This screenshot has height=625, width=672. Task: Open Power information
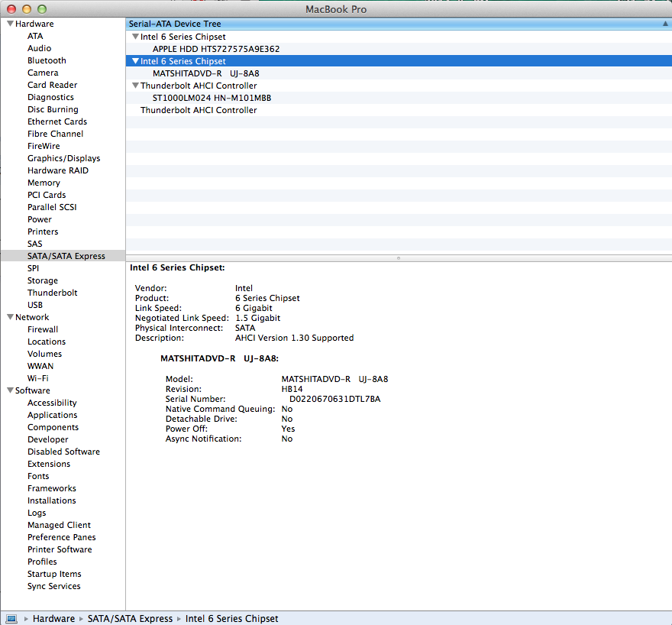[x=40, y=219]
